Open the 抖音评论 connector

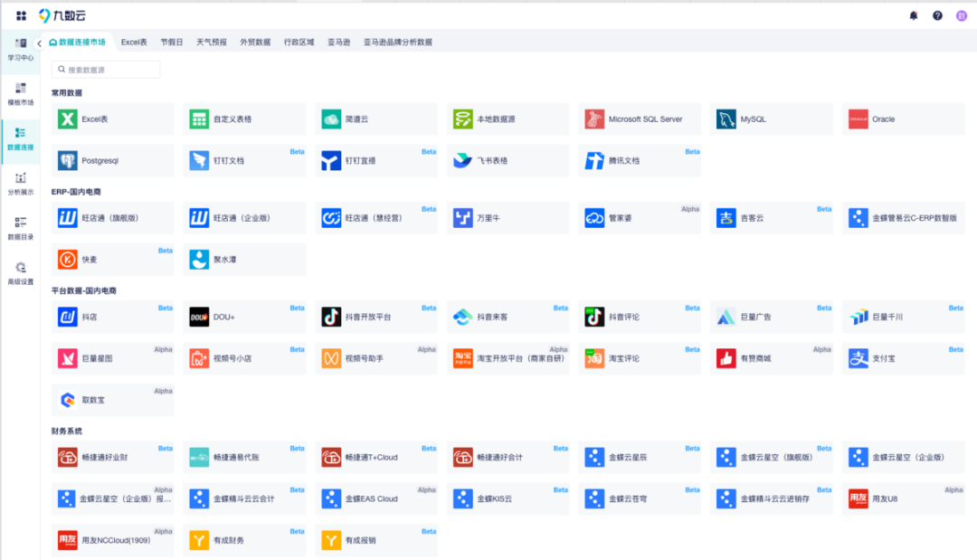point(640,317)
